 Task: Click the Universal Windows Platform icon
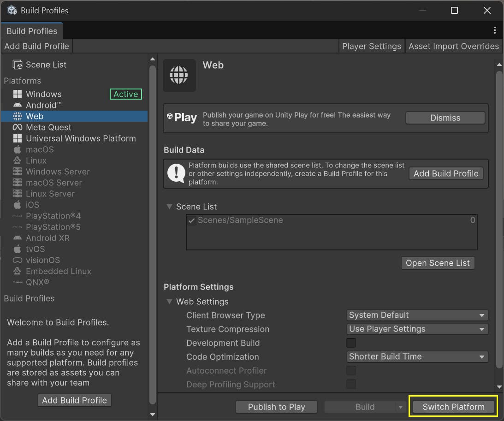(x=18, y=138)
